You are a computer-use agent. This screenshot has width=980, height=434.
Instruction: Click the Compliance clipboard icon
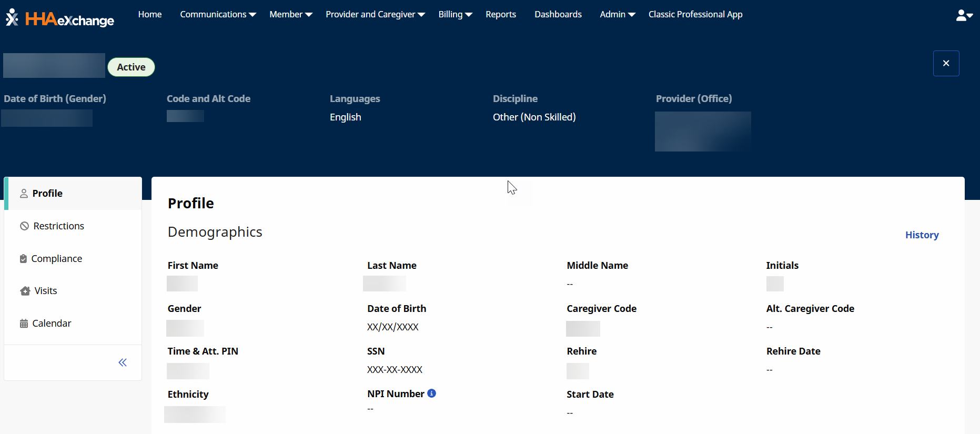[23, 259]
